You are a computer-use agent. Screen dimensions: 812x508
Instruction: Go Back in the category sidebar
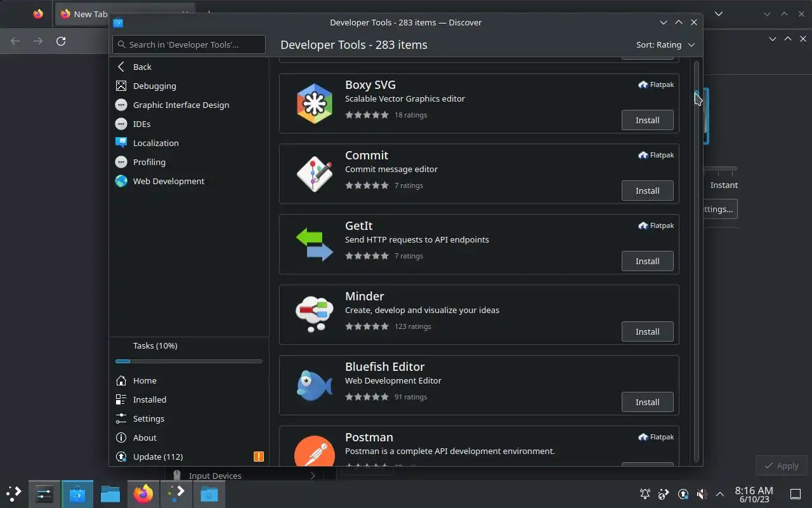[189, 67]
